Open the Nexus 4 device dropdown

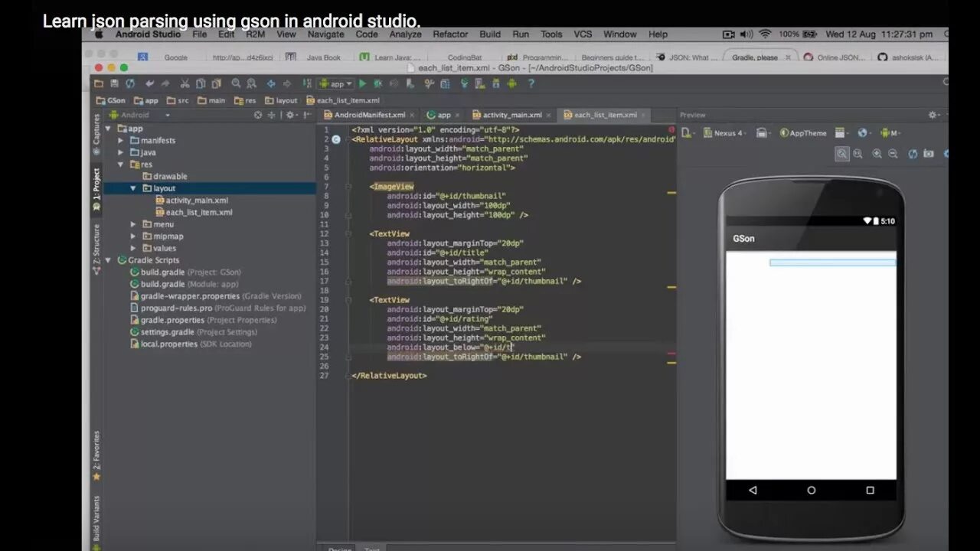coord(725,133)
